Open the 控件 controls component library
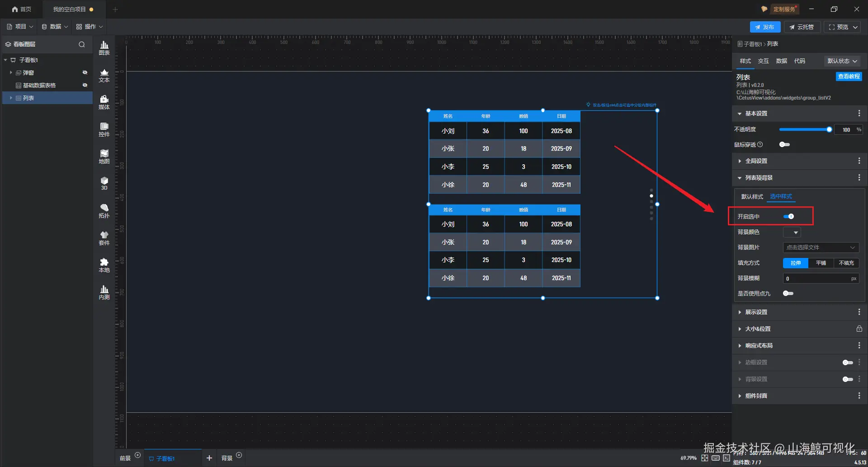868x467 pixels. pos(104,129)
